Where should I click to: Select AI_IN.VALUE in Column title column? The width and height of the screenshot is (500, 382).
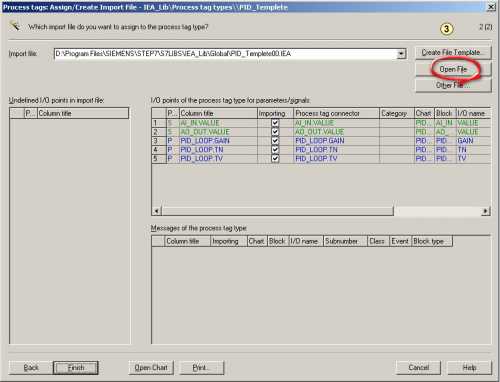click(218, 123)
